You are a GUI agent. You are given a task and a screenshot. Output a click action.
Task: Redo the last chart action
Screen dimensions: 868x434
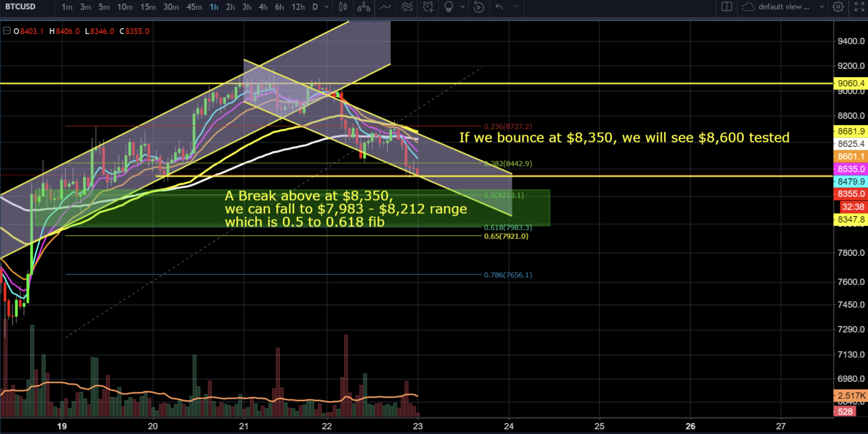[x=514, y=7]
